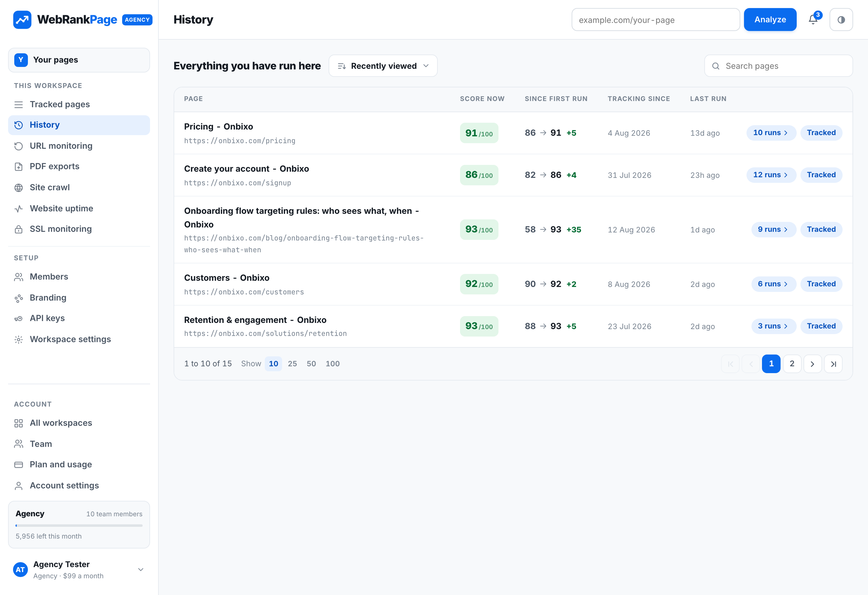Open the notifications bell

(x=813, y=20)
